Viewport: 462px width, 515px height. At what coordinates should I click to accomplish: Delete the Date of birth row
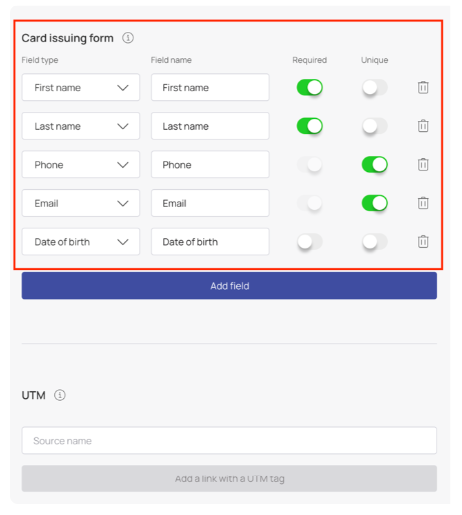[423, 241]
